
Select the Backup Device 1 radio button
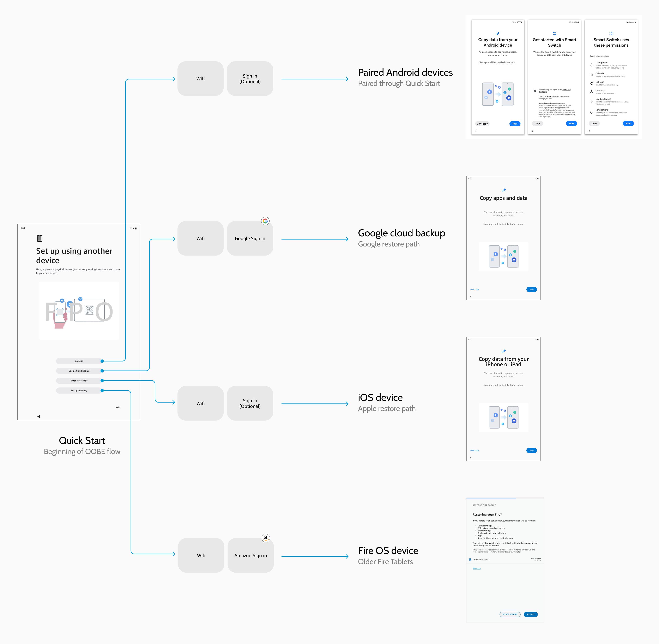[470, 559]
